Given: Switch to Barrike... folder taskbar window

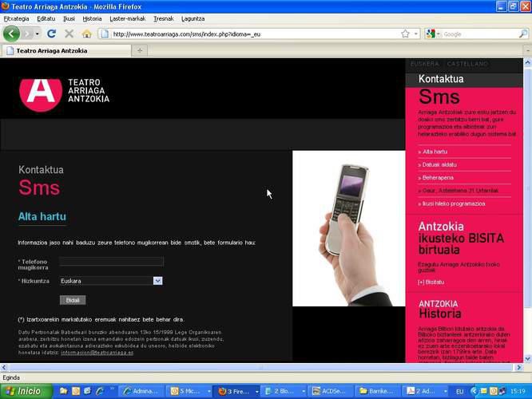Looking at the screenshot, I should tap(378, 391).
